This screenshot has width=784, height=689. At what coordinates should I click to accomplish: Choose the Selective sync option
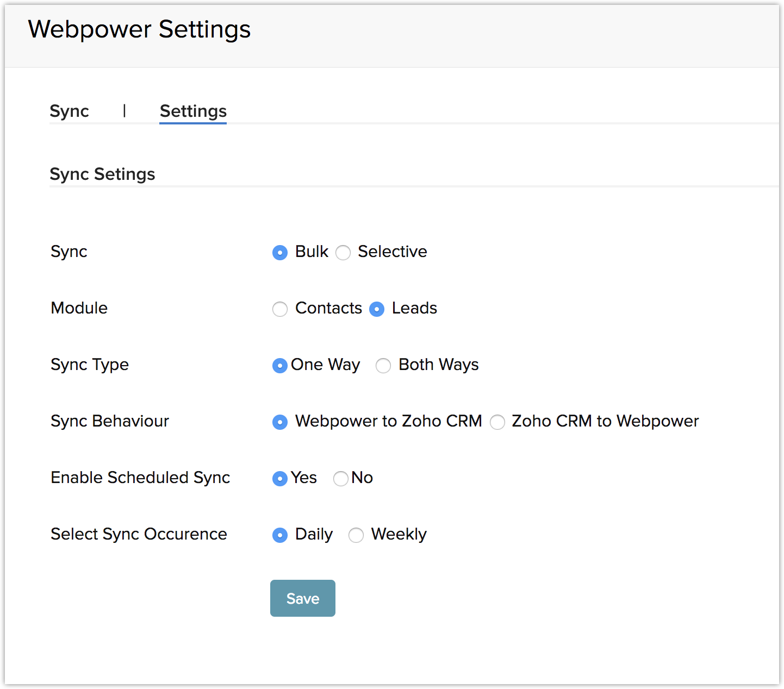click(x=343, y=253)
